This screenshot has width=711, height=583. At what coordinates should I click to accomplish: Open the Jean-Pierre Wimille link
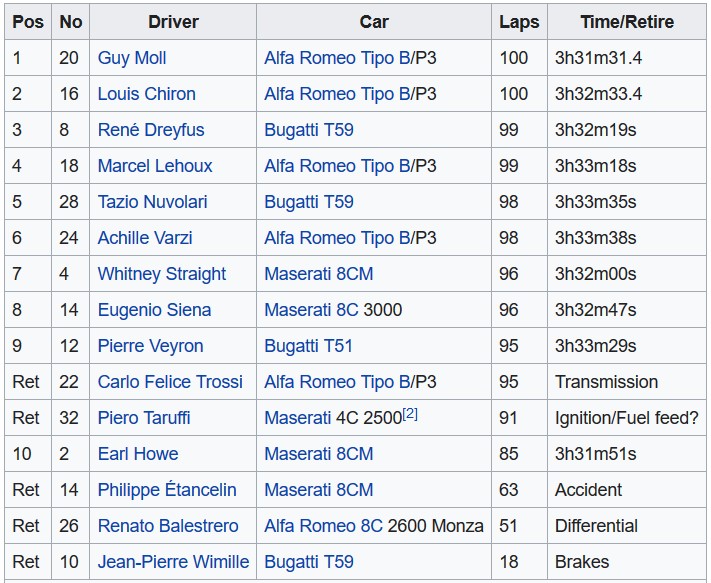tap(173, 562)
